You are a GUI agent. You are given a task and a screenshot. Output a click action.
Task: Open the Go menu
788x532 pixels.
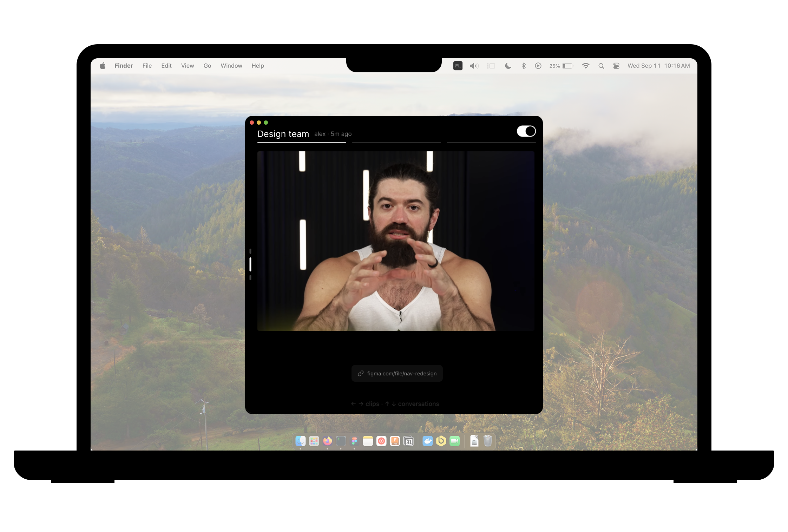coord(207,66)
